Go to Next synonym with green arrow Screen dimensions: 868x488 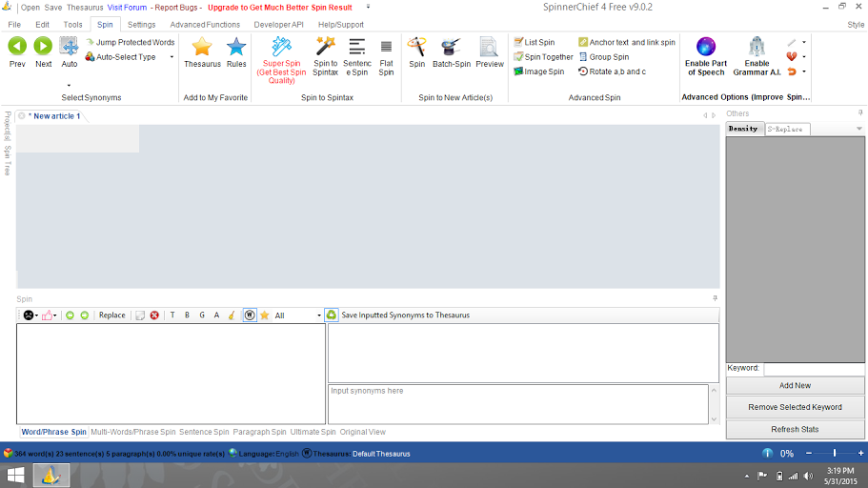click(x=43, y=47)
